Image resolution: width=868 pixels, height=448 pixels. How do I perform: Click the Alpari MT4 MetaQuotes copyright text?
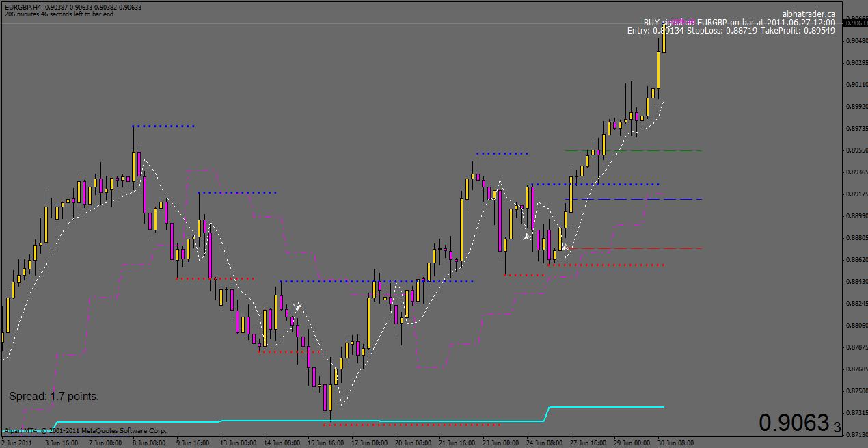(x=85, y=431)
